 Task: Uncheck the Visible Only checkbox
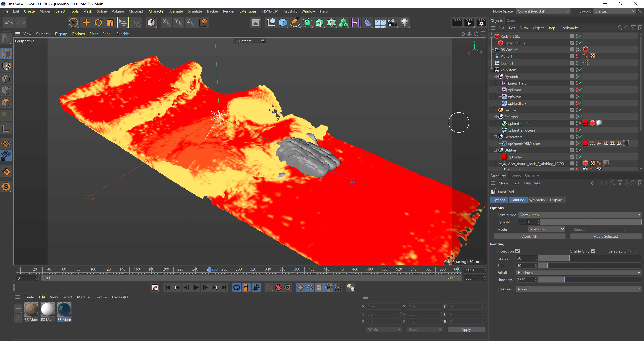tap(593, 251)
